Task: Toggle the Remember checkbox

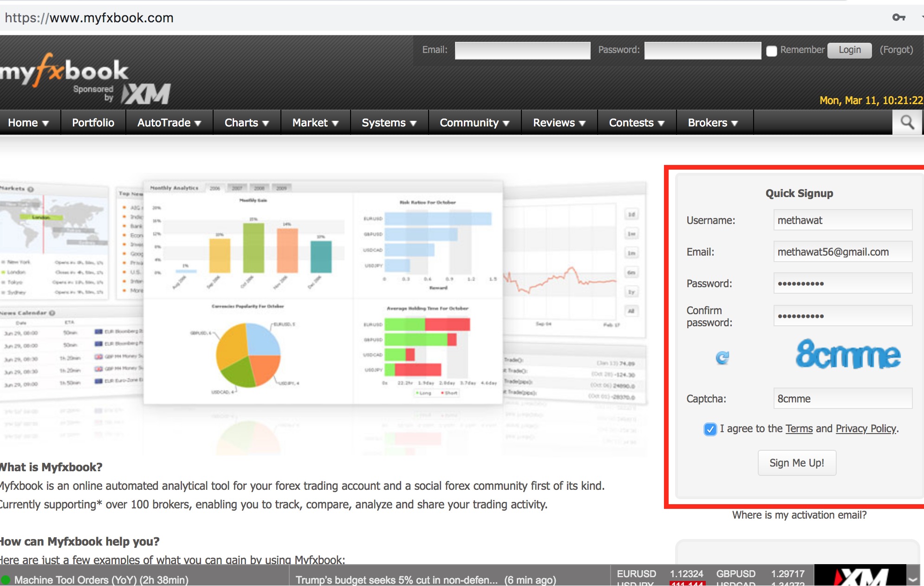Action: click(x=772, y=51)
